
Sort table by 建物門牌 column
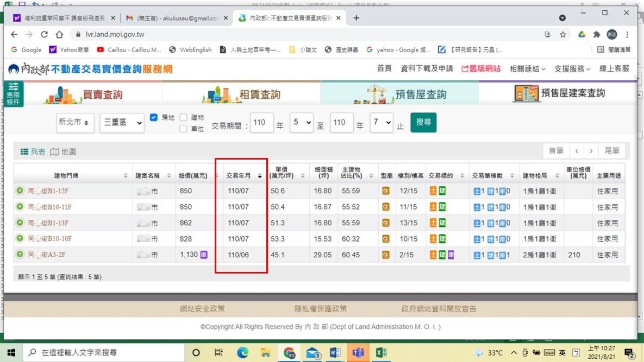pyautogui.click(x=73, y=175)
